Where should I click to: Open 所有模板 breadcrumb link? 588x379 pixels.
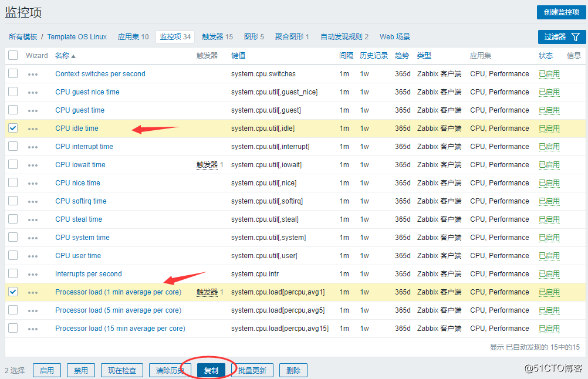pos(23,37)
